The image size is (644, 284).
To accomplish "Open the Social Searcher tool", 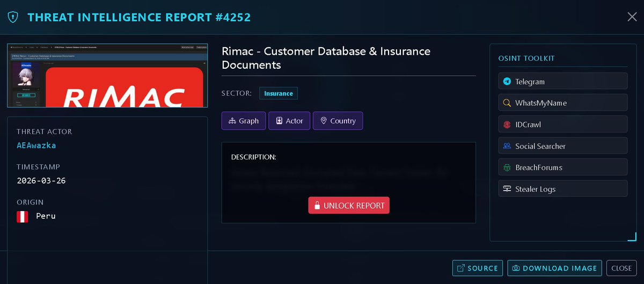I will [562, 145].
